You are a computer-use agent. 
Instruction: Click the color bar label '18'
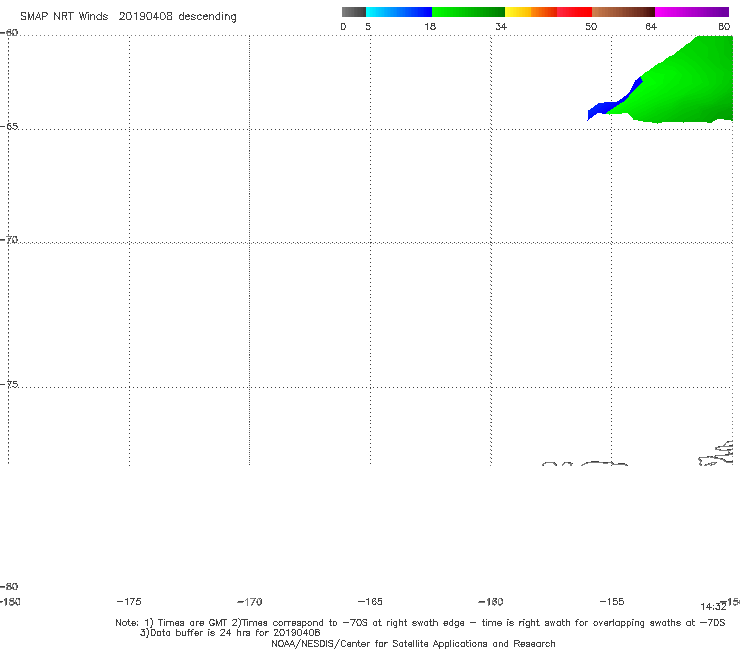point(430,27)
